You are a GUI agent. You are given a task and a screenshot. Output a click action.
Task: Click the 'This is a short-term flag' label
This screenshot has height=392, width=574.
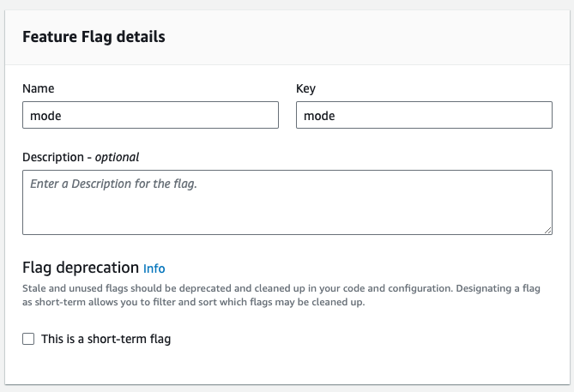point(106,339)
